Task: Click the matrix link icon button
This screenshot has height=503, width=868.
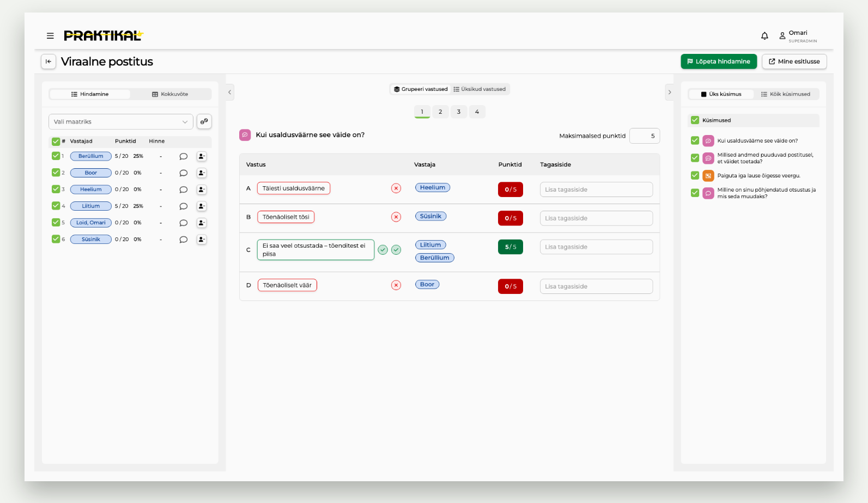Action: pos(204,121)
